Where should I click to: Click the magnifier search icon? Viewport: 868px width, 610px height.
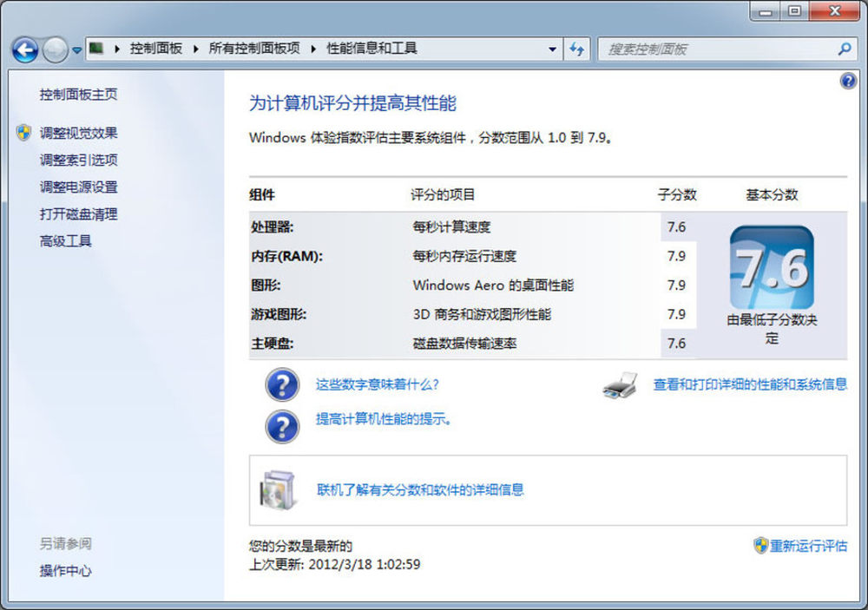[x=845, y=49]
